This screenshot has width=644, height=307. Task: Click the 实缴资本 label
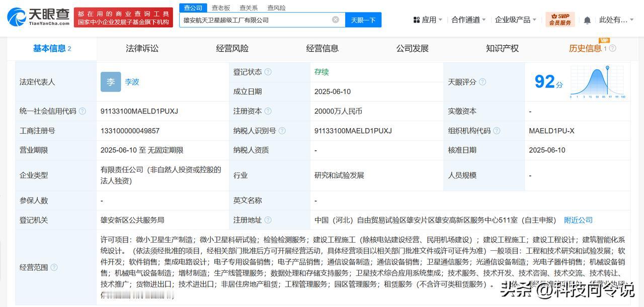(462, 111)
